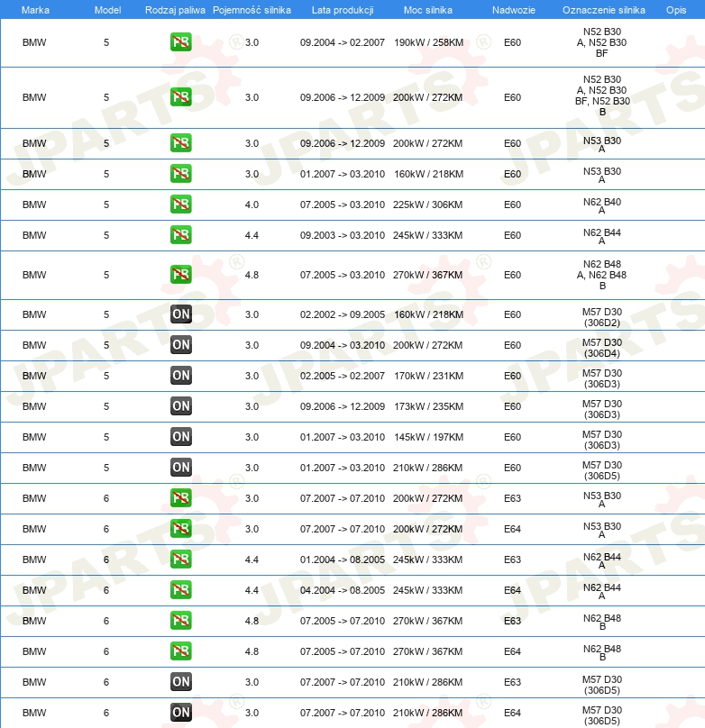705x728 pixels.
Task: Click the 09.2004 -> 02.2007 production years cell
Action: click(x=343, y=42)
